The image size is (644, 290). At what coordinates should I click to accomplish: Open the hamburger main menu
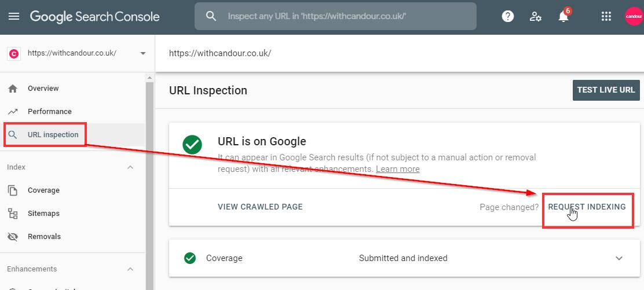pos(13,16)
